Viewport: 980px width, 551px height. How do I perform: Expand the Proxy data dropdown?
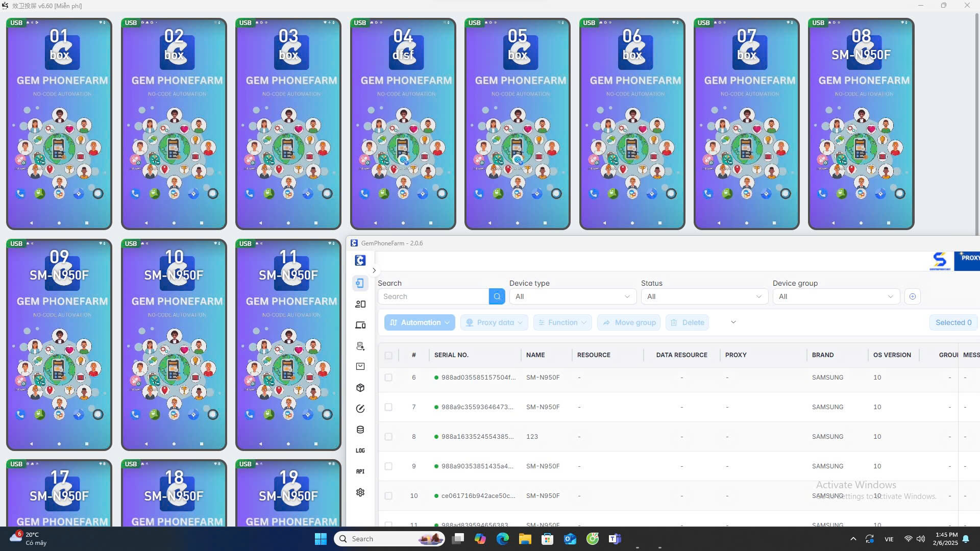(494, 322)
